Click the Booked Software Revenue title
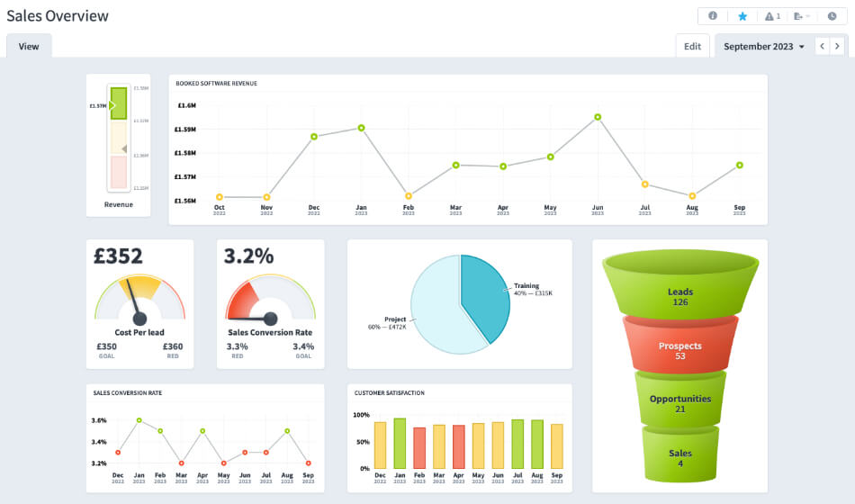855x504 pixels. [x=216, y=84]
